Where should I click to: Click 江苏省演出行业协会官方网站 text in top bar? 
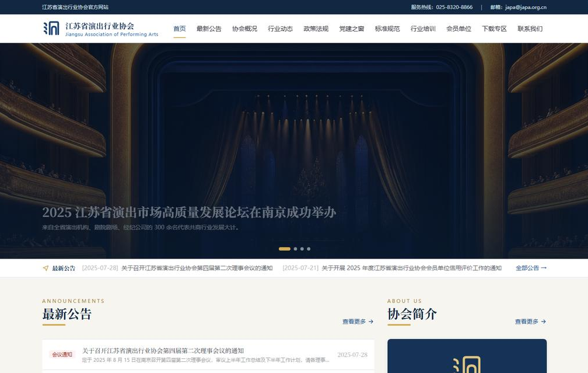click(75, 7)
